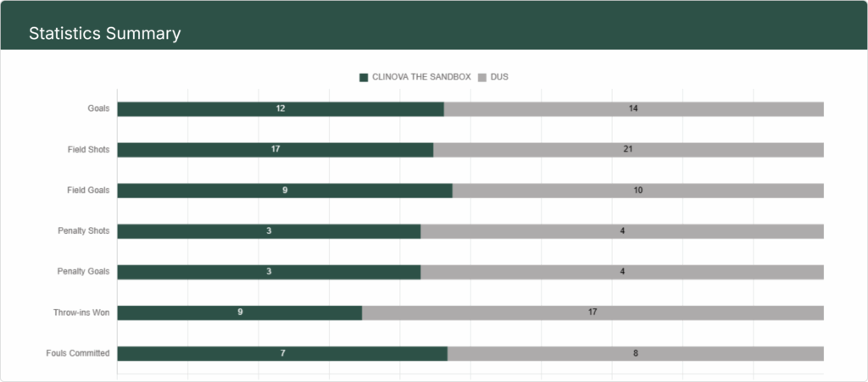Select the green Throw-ins Won bar showing 9

click(239, 313)
